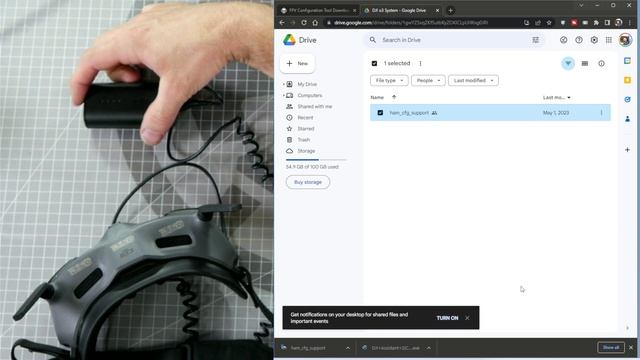Click Show all downloads

(611, 347)
